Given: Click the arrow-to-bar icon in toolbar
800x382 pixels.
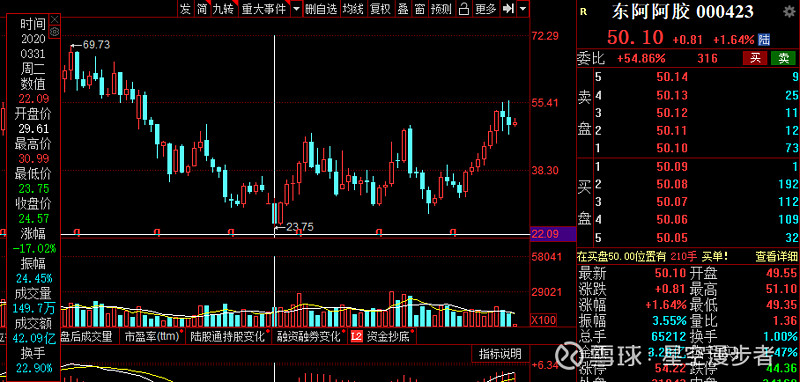Looking at the screenshot, I should 508,9.
